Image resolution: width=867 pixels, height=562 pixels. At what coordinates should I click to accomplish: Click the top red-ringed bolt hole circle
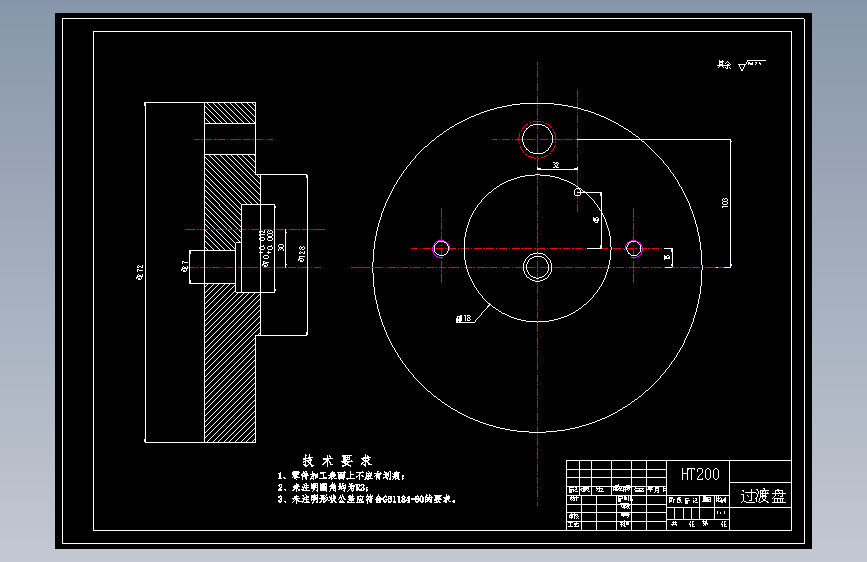pos(537,139)
